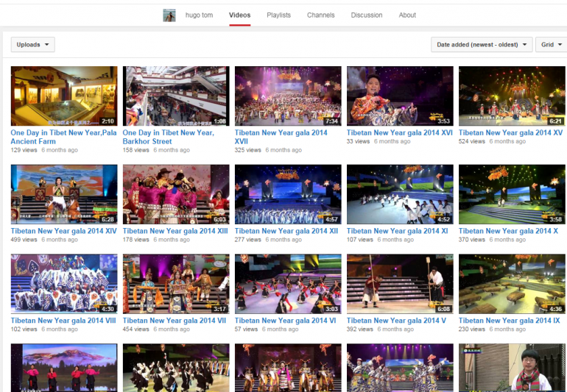The image size is (567, 392).
Task: Open gala 2014 XI video thumbnail
Action: (x=400, y=194)
